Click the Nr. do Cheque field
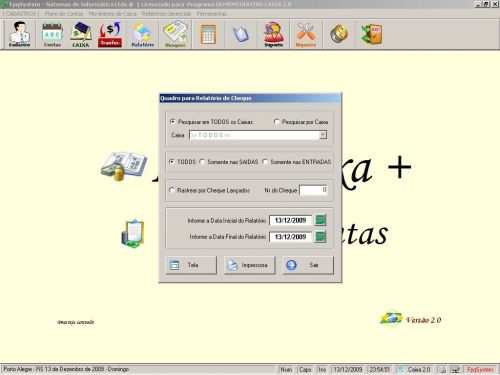The image size is (500, 375). [314, 190]
